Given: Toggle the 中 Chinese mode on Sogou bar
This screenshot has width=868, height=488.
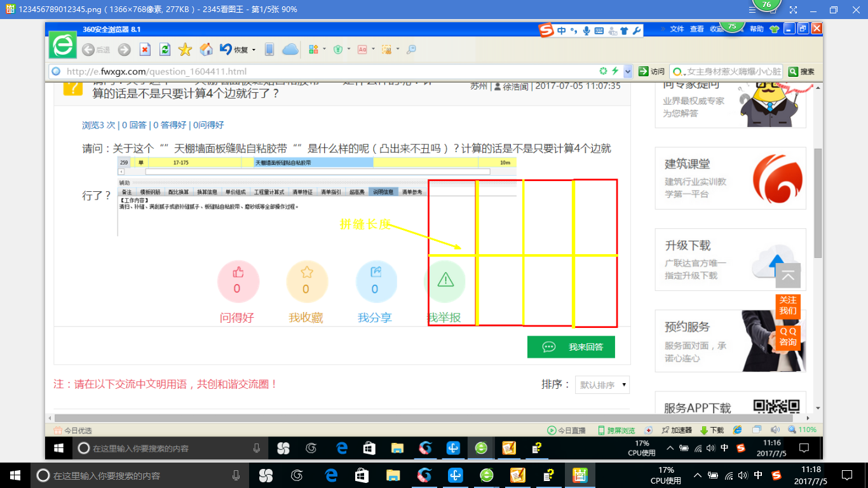Looking at the screenshot, I should click(562, 30).
